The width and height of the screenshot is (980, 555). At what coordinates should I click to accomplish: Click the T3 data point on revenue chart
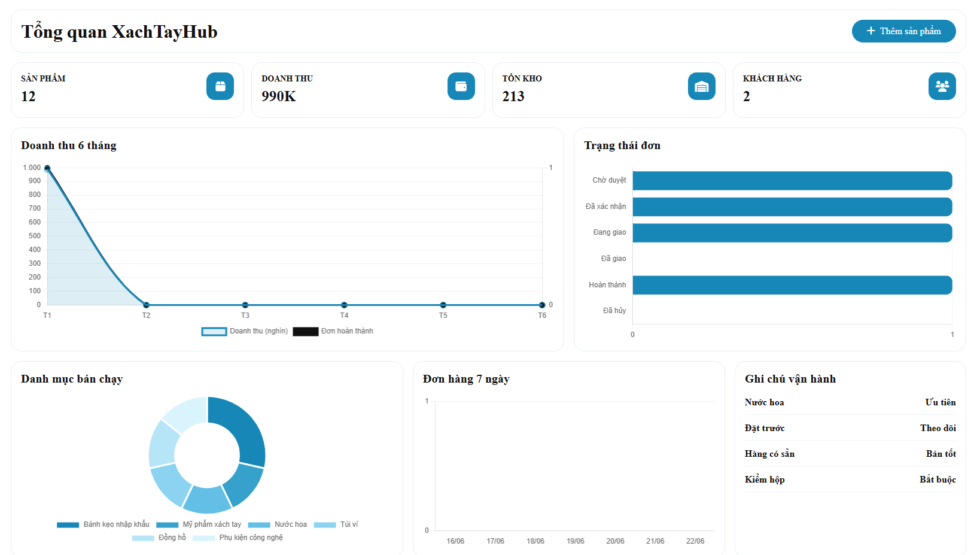pos(245,305)
